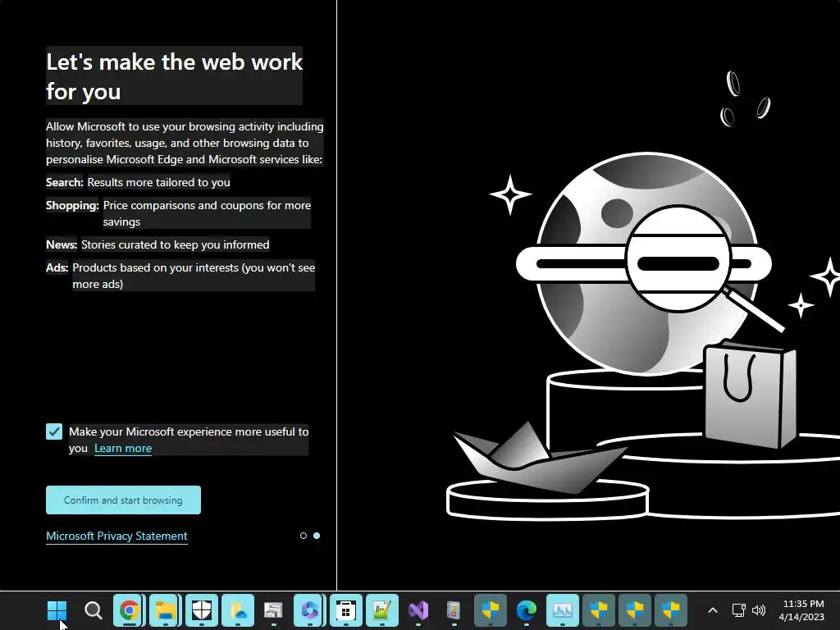Image resolution: width=840 pixels, height=630 pixels.
Task: Open volume speaker tray icon
Action: click(759, 610)
